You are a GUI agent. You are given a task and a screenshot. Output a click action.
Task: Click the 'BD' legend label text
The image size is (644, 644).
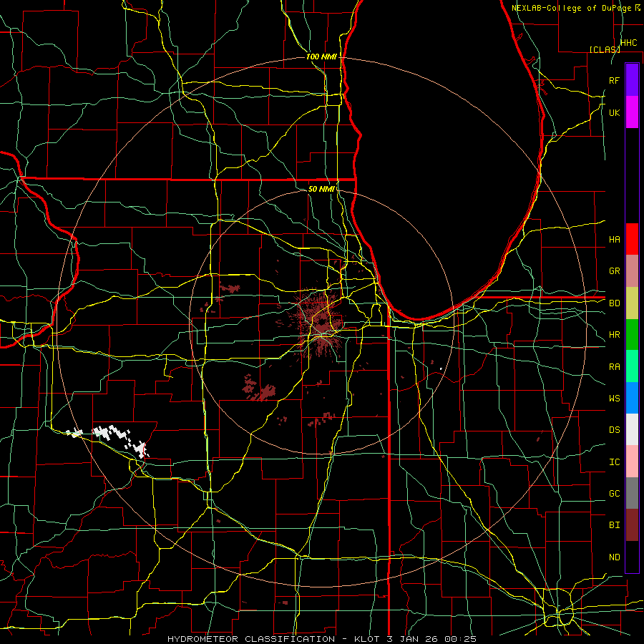coord(614,303)
